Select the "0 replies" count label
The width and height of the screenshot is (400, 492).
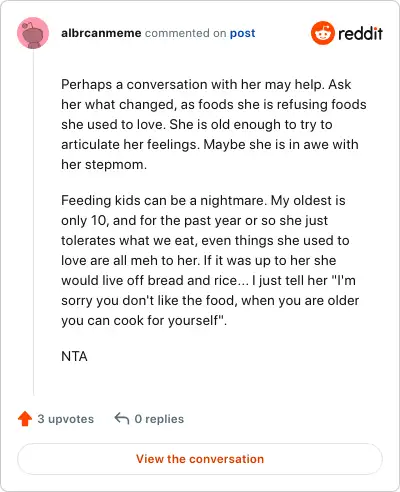159,419
